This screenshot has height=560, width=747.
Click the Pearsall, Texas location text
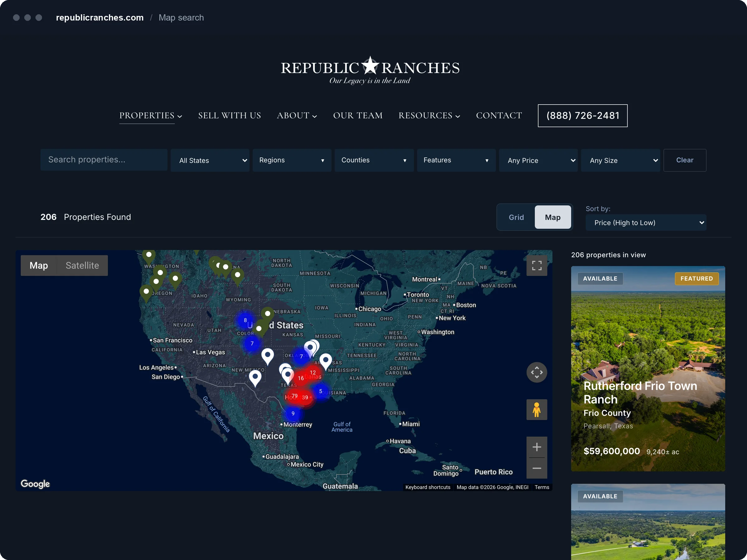608,426
